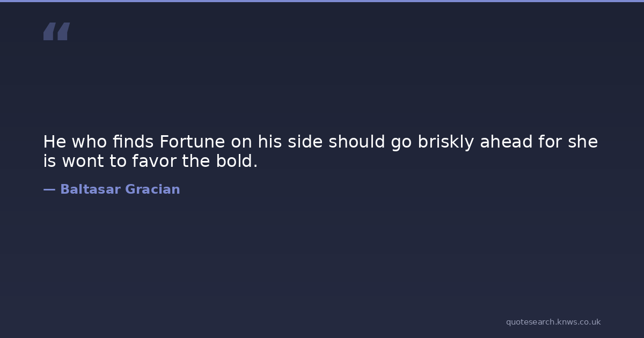Click the dash before the author name
644x338 pixels.
[x=49, y=189]
